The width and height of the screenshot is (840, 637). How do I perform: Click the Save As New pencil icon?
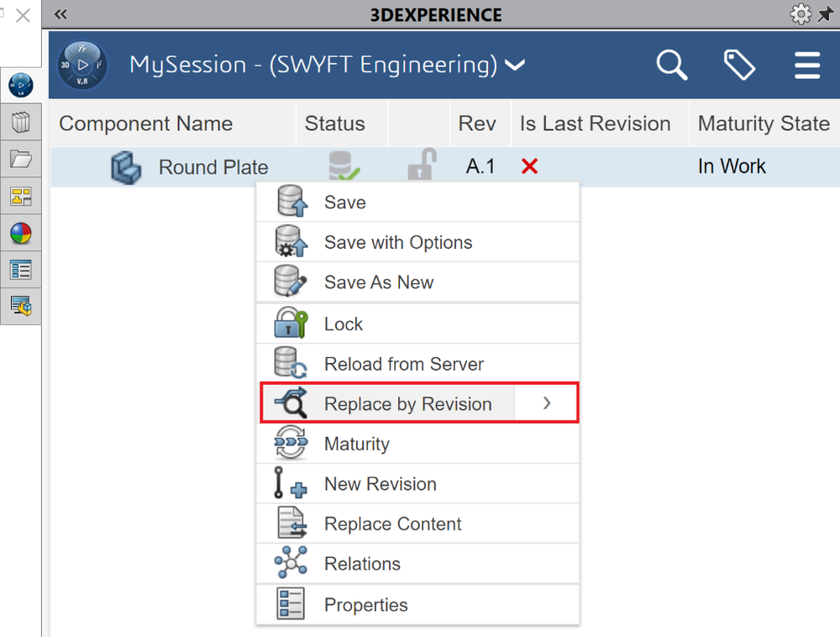click(290, 281)
